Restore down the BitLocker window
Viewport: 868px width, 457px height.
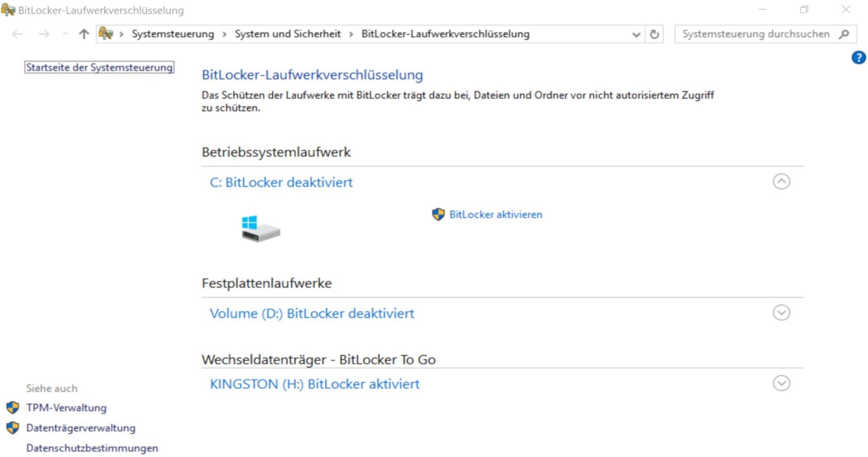tap(804, 10)
